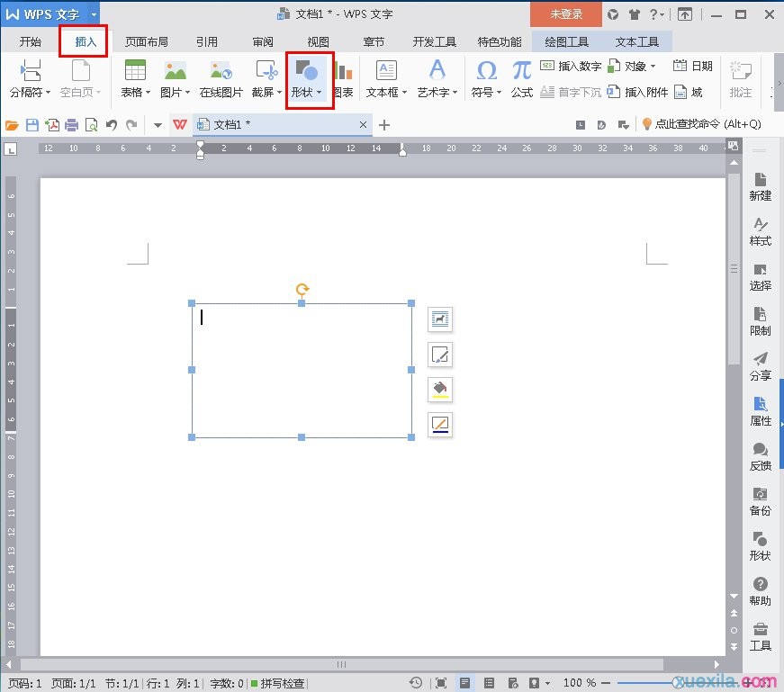This screenshot has height=692, width=784.
Task: Click the 日期 date button
Action: pyautogui.click(x=692, y=66)
